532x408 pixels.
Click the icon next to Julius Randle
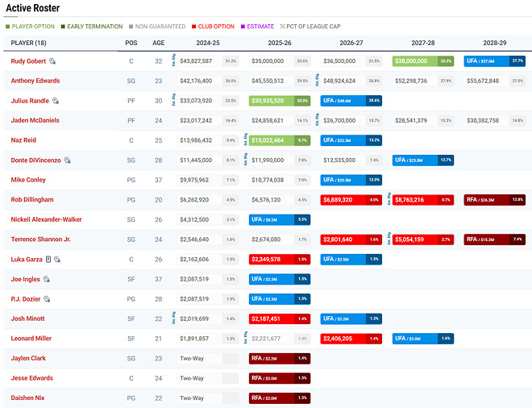(56, 101)
